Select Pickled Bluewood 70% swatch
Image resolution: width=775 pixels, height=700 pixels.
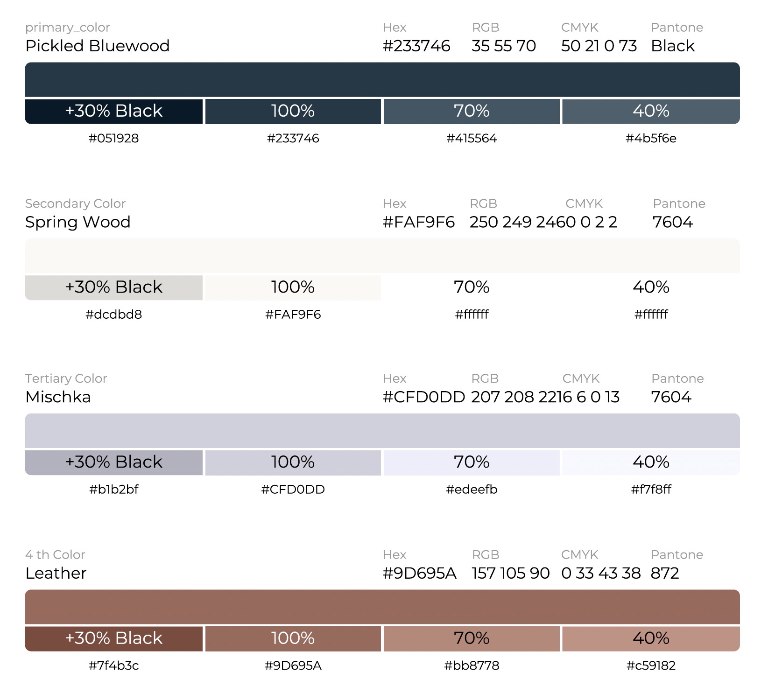click(x=472, y=112)
